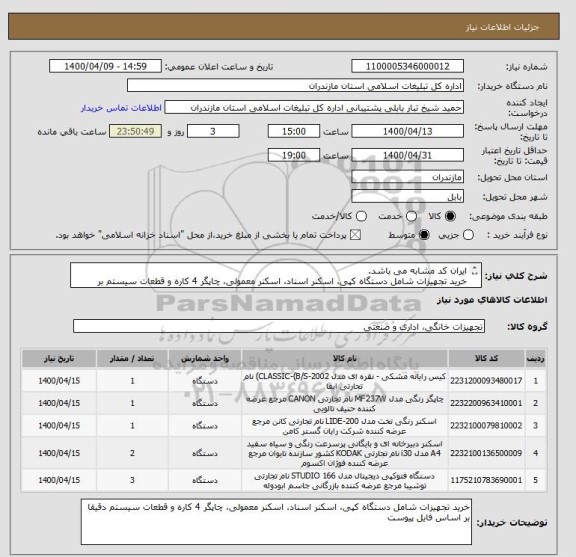
Task: Click price validity date 1400/04/31
Action: tap(407, 155)
